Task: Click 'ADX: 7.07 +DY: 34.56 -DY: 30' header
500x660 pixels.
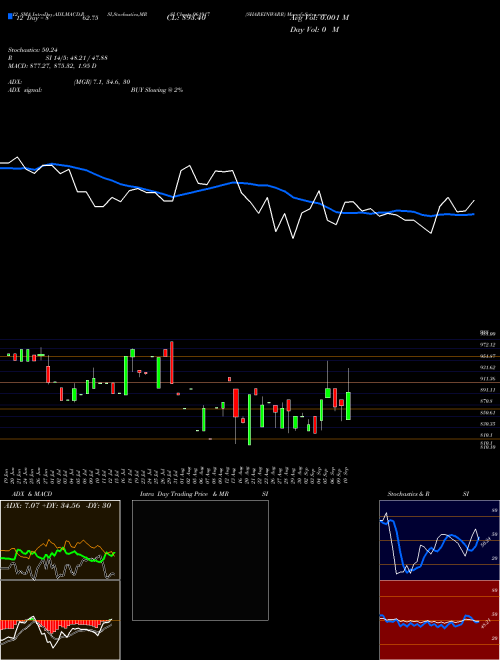Action: (x=58, y=505)
